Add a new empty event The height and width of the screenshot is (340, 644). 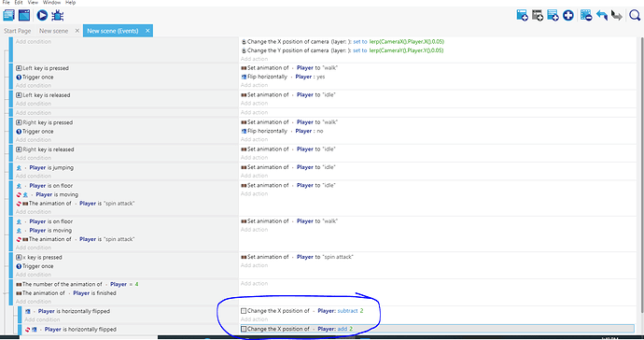522,15
